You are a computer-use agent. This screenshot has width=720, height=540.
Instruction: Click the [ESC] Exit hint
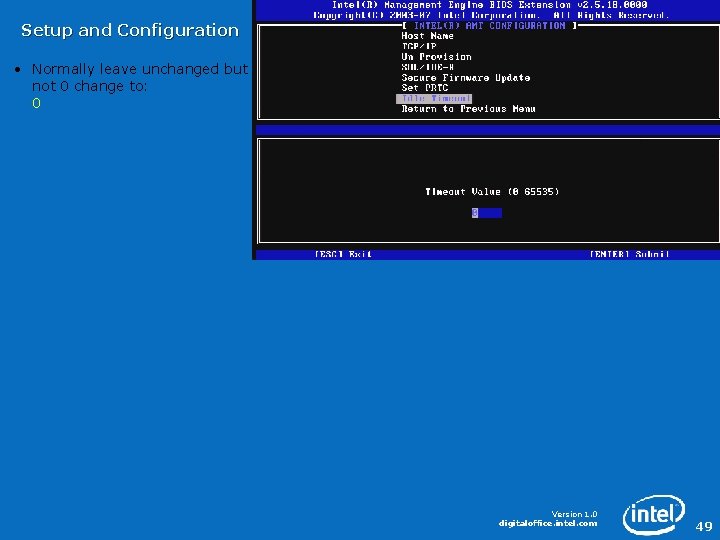pyautogui.click(x=343, y=254)
